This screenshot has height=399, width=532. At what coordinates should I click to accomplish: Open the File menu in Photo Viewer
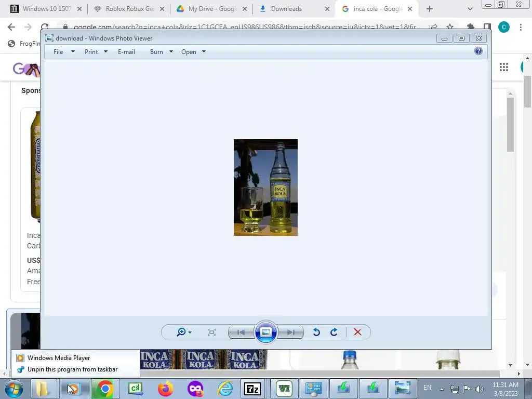point(58,52)
